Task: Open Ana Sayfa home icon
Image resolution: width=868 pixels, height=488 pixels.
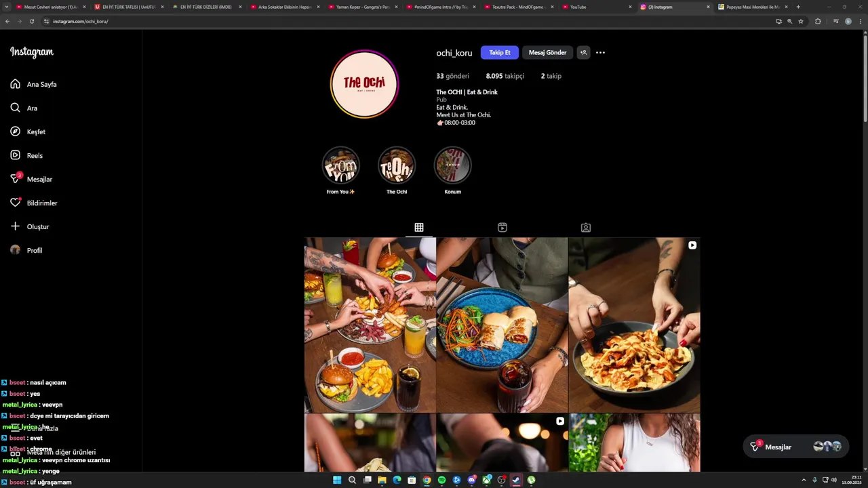Action: [x=15, y=84]
